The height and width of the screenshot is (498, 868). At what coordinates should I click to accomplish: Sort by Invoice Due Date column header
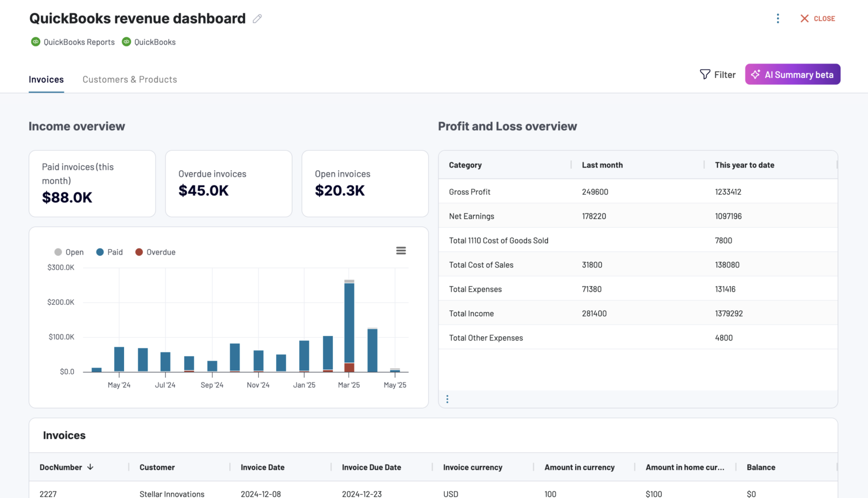point(372,467)
